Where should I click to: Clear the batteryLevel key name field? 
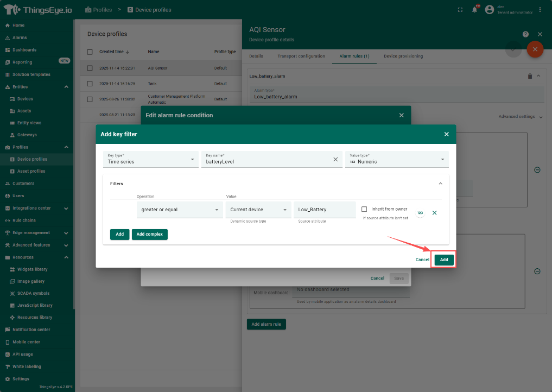335,160
